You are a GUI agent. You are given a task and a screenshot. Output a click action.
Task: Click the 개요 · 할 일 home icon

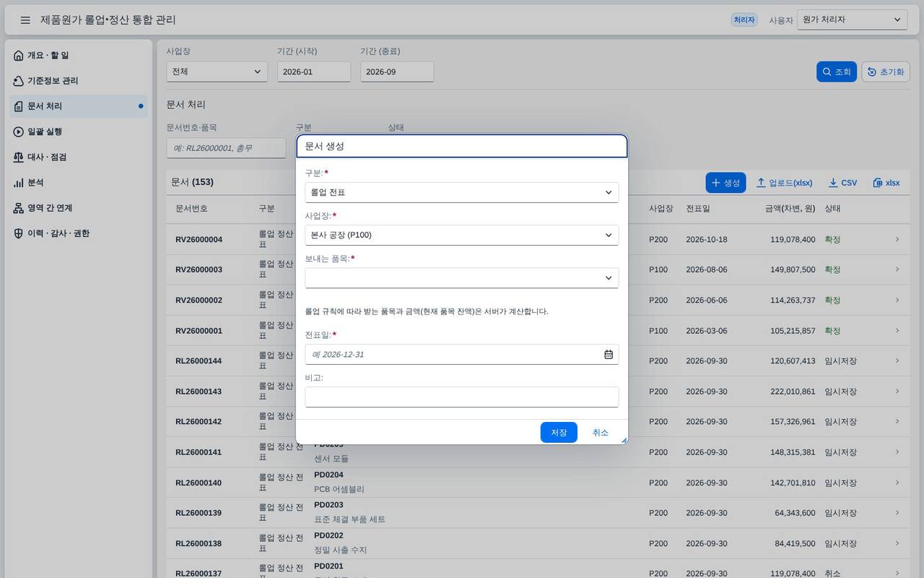[19, 56]
